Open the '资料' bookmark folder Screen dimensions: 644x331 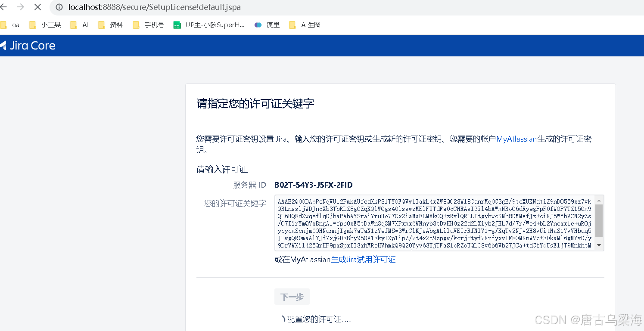pos(111,25)
